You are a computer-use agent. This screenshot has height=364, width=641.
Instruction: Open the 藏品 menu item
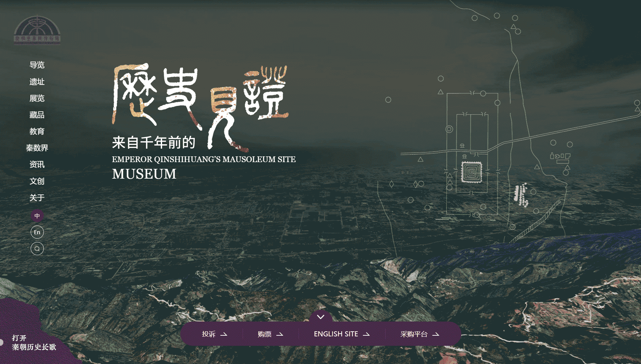point(37,115)
